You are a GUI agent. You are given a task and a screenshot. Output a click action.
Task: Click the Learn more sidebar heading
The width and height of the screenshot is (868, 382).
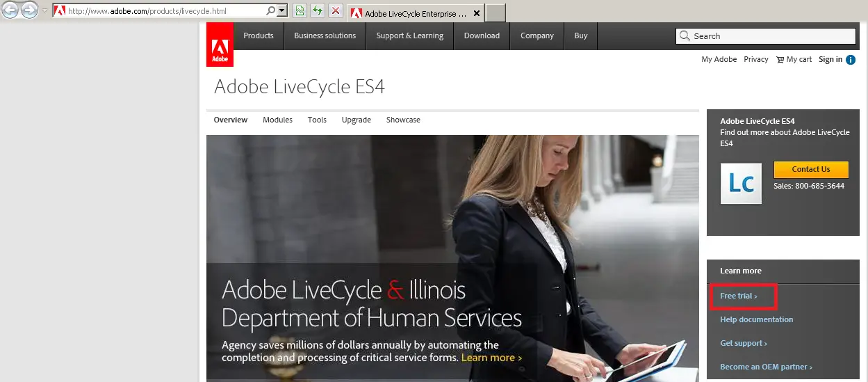[x=741, y=271]
